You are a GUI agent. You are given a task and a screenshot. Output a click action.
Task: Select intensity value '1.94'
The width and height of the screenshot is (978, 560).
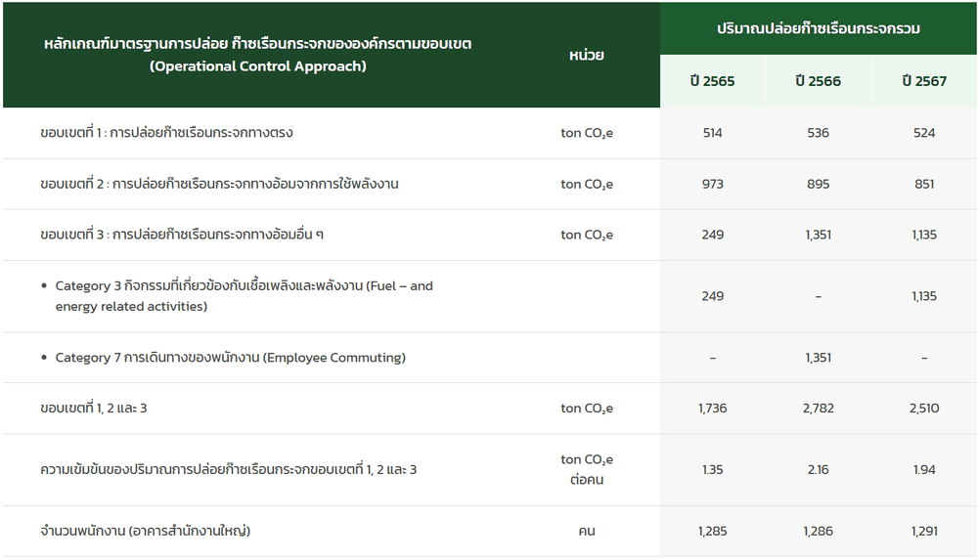(x=924, y=469)
